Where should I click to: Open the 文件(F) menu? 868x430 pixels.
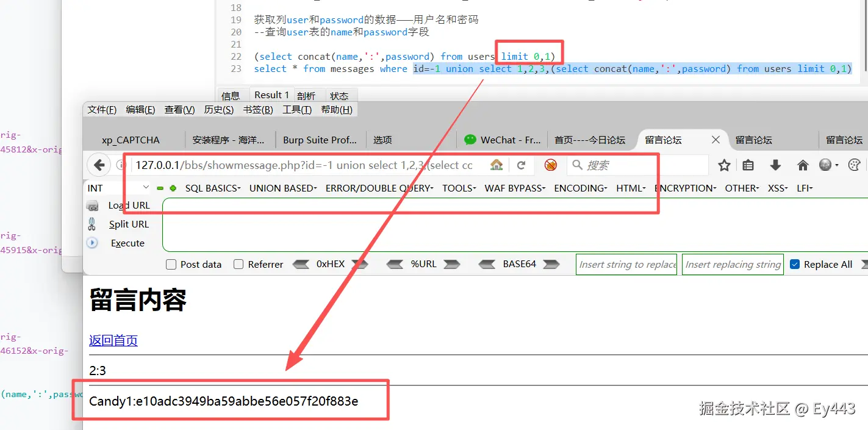102,110
